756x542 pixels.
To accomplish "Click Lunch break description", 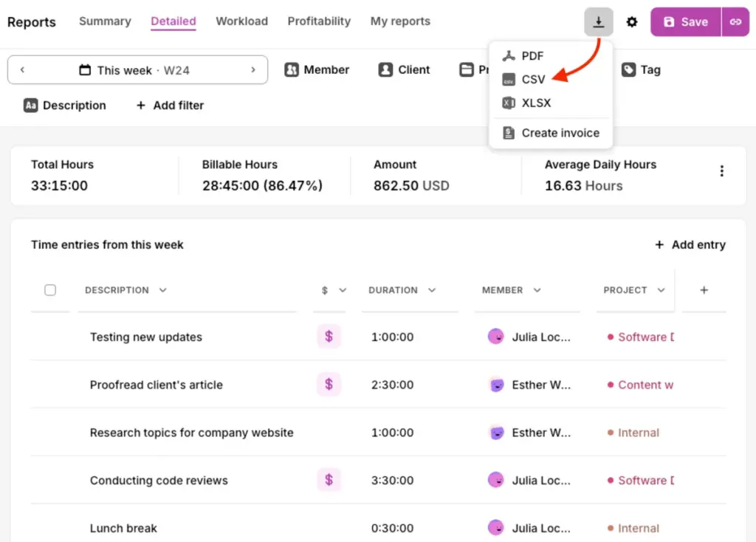I will (123, 528).
